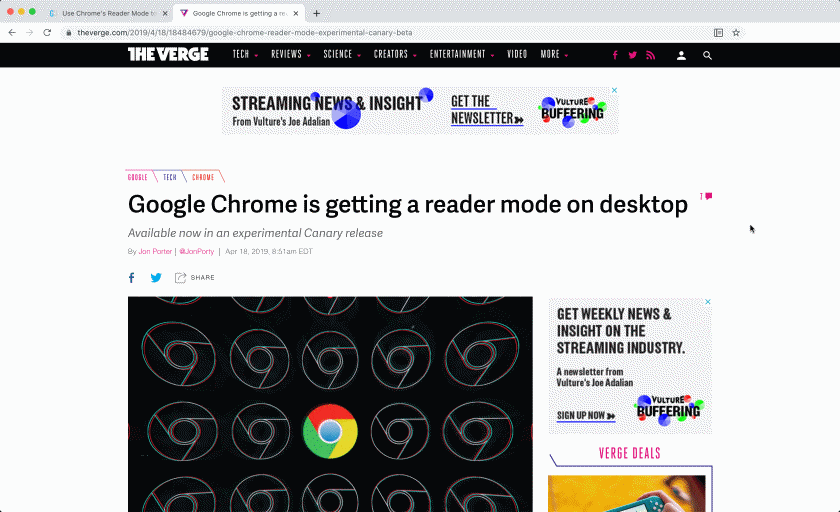This screenshot has width=840, height=512.
Task: Open The Verge Facebook page from header
Action: [x=615, y=55]
